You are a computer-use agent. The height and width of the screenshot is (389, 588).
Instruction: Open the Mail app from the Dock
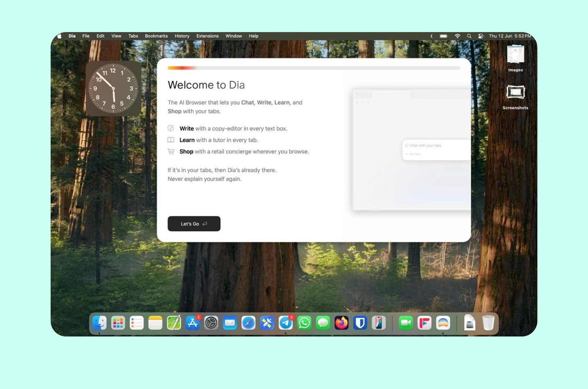(x=230, y=323)
